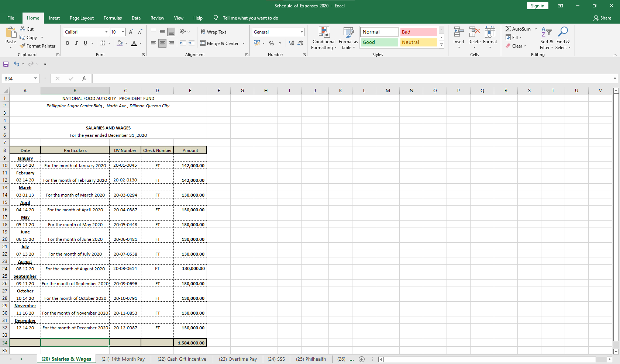Select the Orientation text angle tool
This screenshot has width=620, height=364.
pyautogui.click(x=183, y=32)
